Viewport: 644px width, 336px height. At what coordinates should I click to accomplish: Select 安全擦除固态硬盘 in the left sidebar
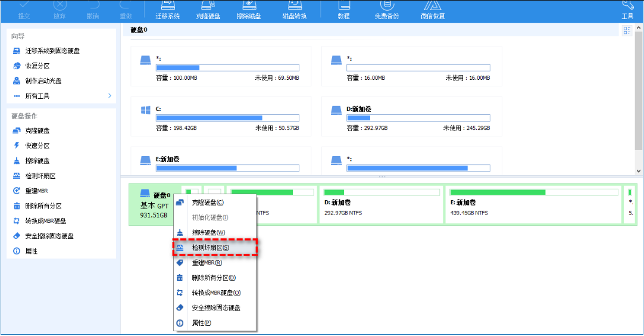tap(49, 236)
